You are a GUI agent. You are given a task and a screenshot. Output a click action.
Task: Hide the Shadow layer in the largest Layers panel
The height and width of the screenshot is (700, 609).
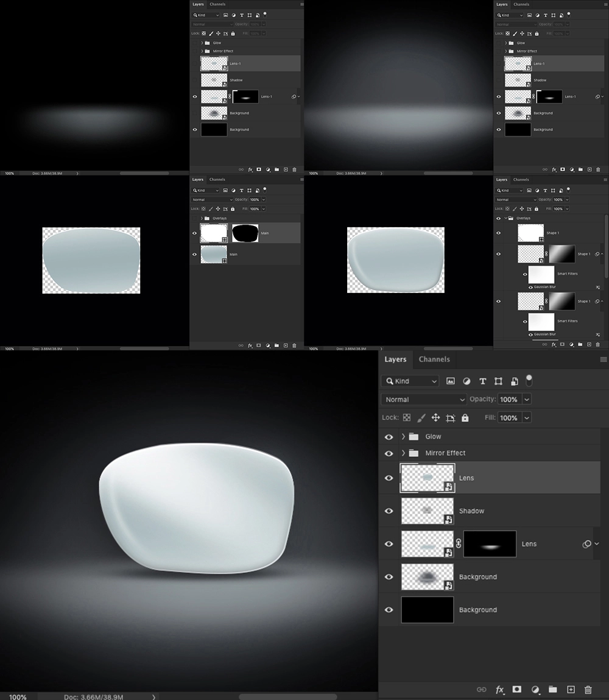(x=389, y=511)
